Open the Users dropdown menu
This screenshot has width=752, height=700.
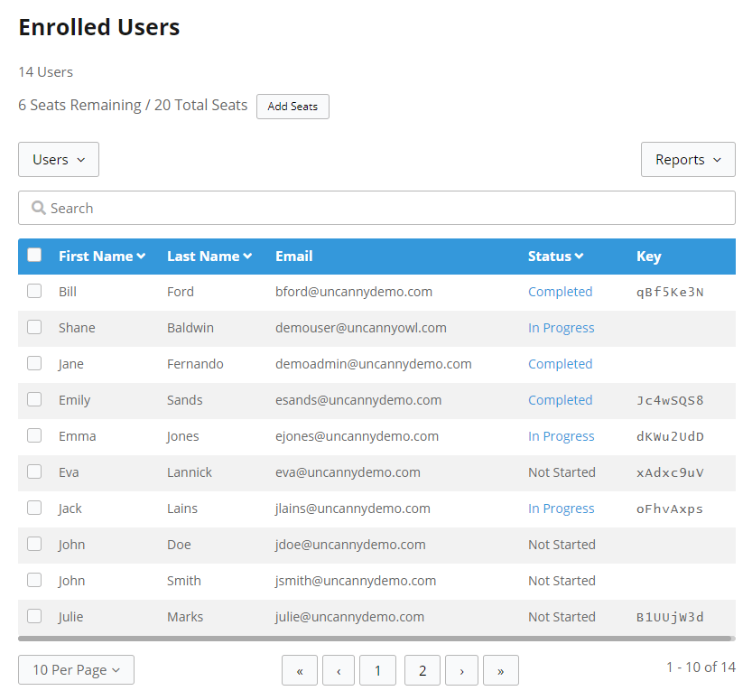[x=59, y=160]
